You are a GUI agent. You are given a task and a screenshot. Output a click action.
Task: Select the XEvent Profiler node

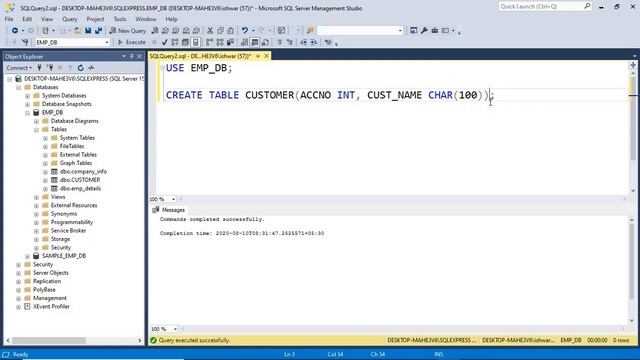(51, 307)
